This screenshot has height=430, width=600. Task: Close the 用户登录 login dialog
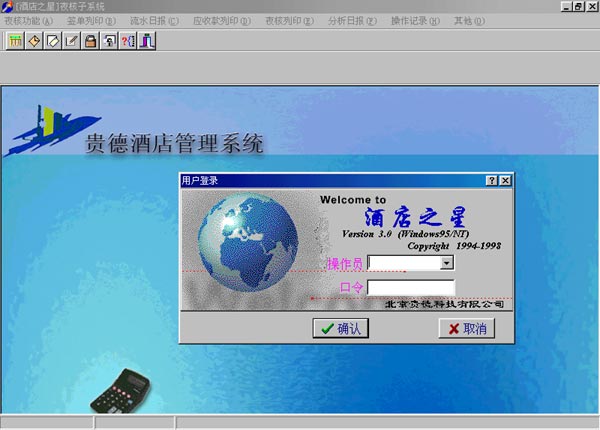505,181
